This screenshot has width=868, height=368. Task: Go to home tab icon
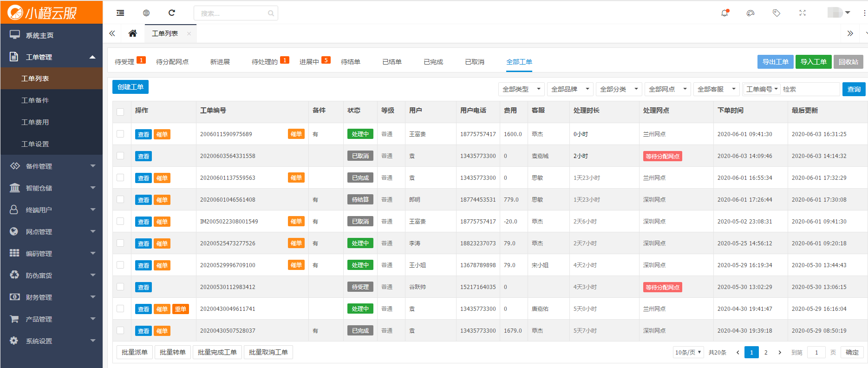click(x=133, y=33)
